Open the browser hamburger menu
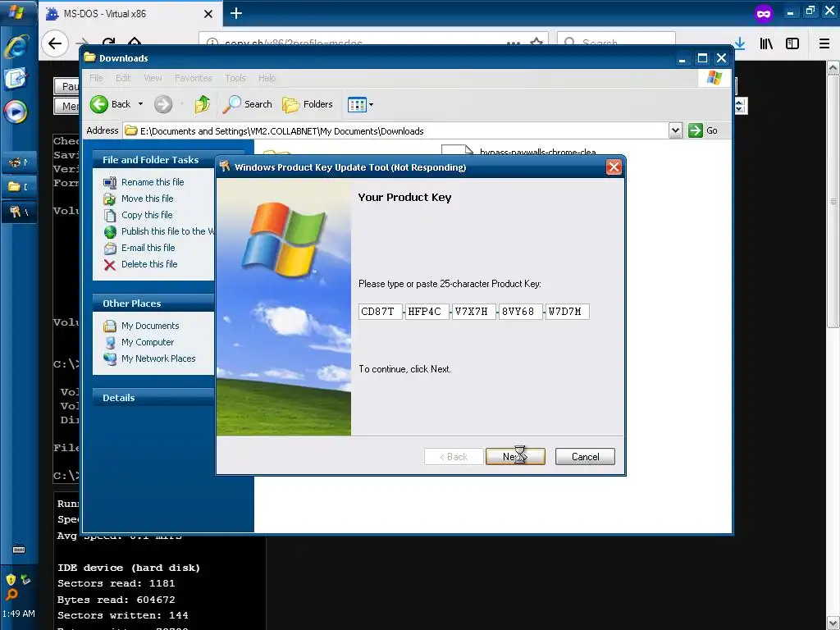The width and height of the screenshot is (840, 630). coord(824,44)
